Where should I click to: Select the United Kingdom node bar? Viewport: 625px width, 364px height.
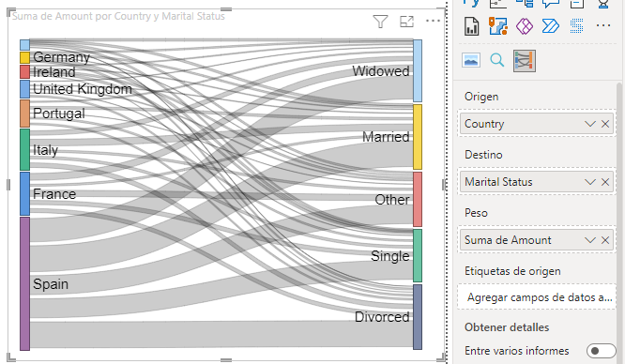click(24, 89)
